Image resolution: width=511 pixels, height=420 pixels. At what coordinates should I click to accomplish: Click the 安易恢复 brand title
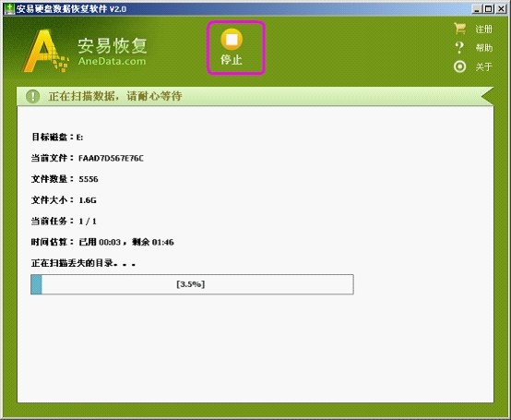113,45
